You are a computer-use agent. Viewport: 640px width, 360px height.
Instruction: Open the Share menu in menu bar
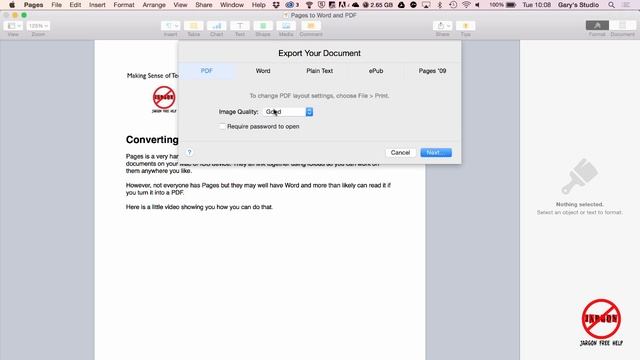(x=204, y=5)
